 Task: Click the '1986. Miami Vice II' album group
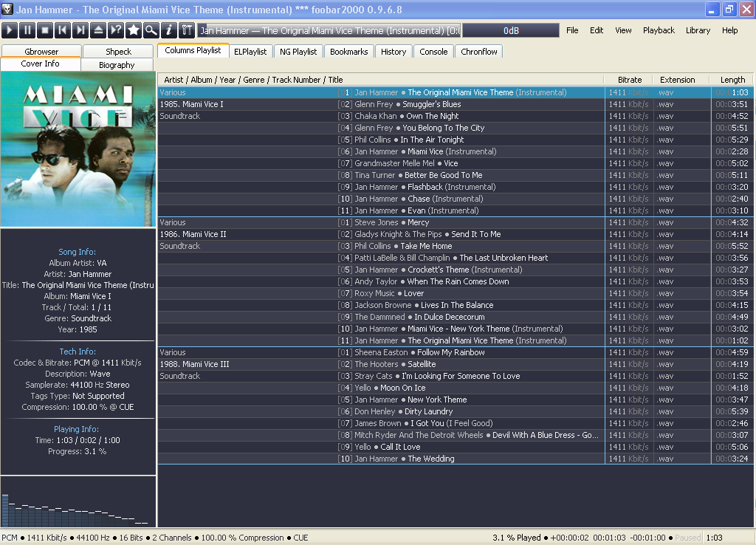[x=193, y=234]
